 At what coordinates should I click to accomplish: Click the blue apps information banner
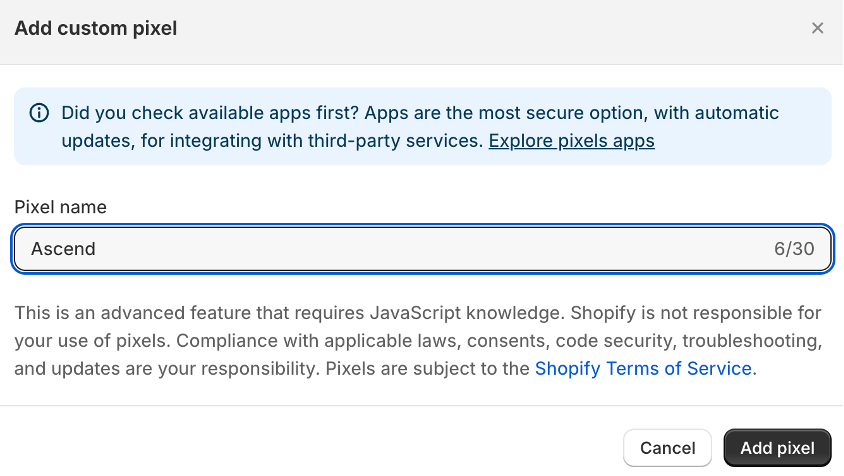(x=423, y=126)
